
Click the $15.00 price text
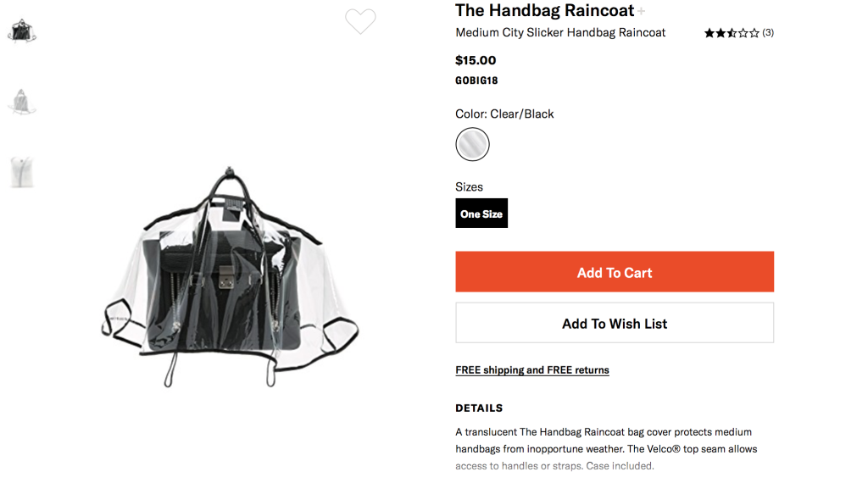(476, 60)
